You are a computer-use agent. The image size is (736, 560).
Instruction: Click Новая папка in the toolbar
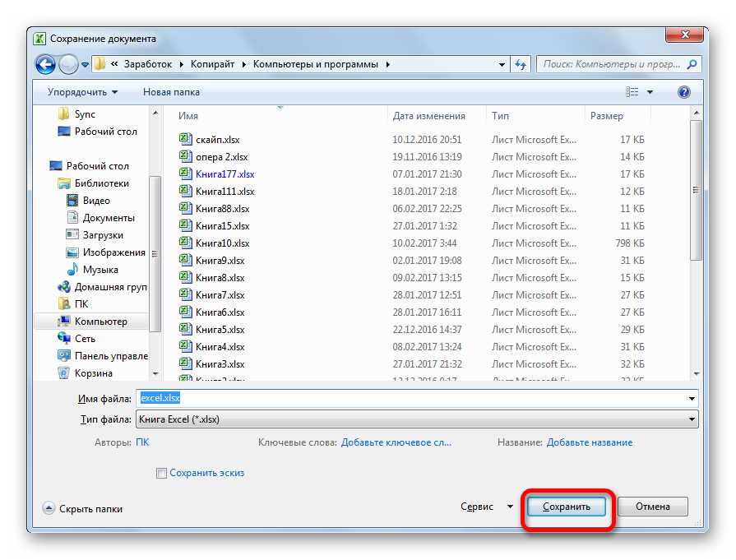pyautogui.click(x=171, y=92)
